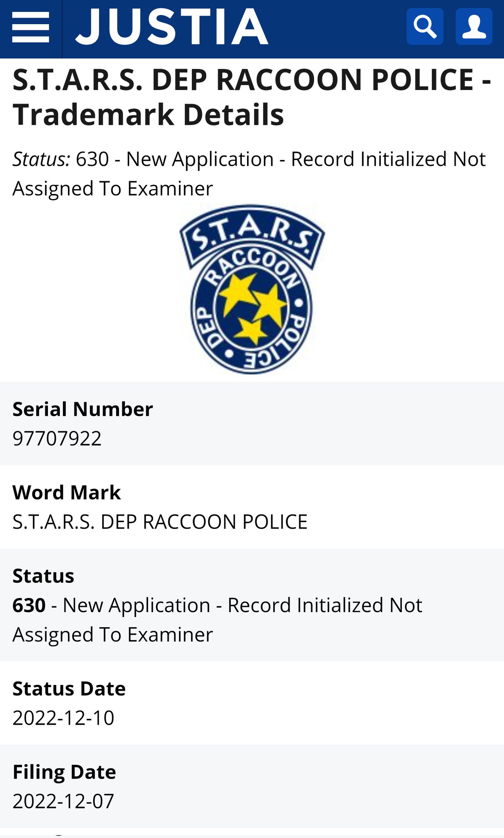Screen dimensions: 504x838
Task: Select the Status Date label
Action: 69,689
